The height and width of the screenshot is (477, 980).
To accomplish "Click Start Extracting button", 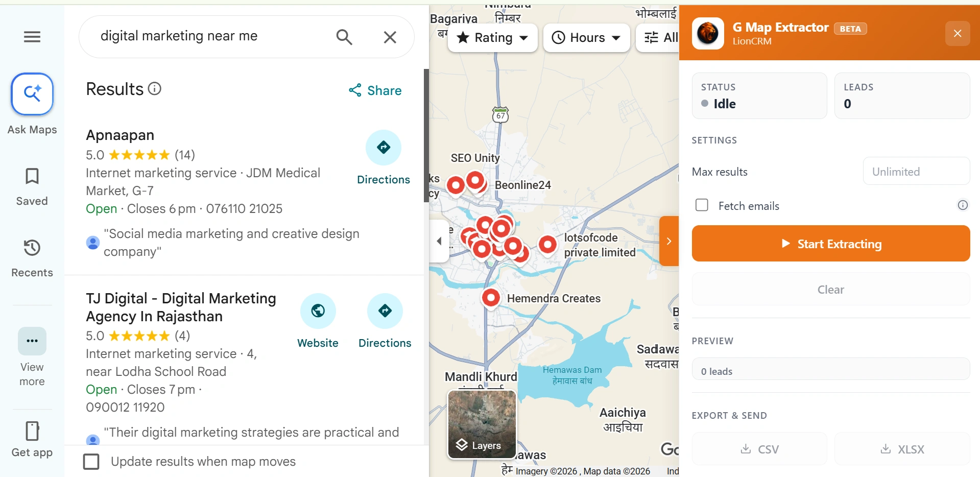I will coord(831,244).
